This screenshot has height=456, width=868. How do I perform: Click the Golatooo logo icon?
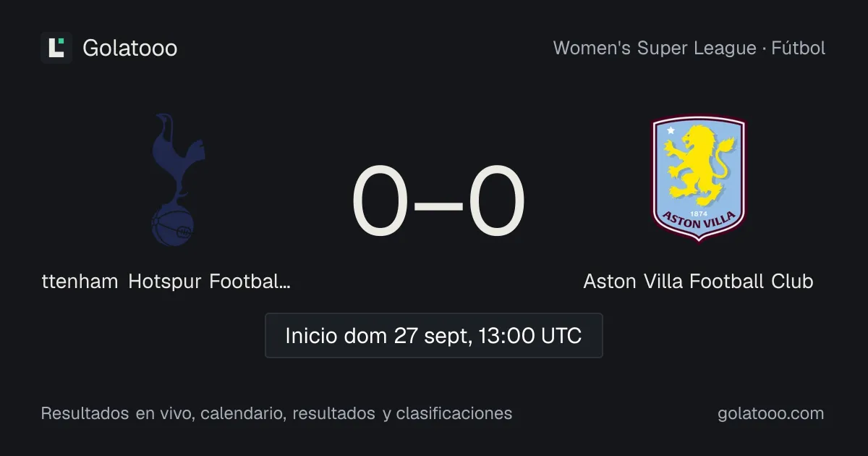tap(56, 48)
